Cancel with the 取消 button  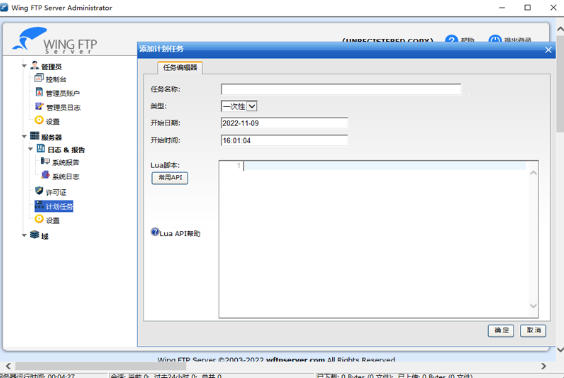click(x=533, y=330)
